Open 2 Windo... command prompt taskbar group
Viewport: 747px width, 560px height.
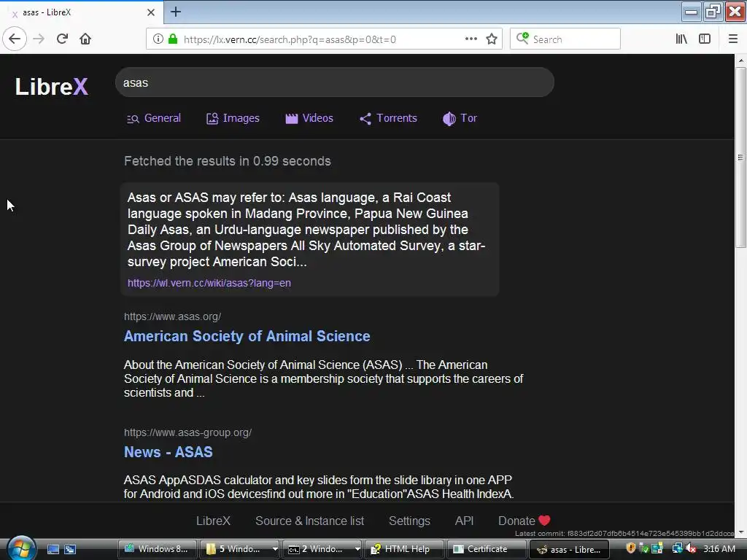(318, 549)
